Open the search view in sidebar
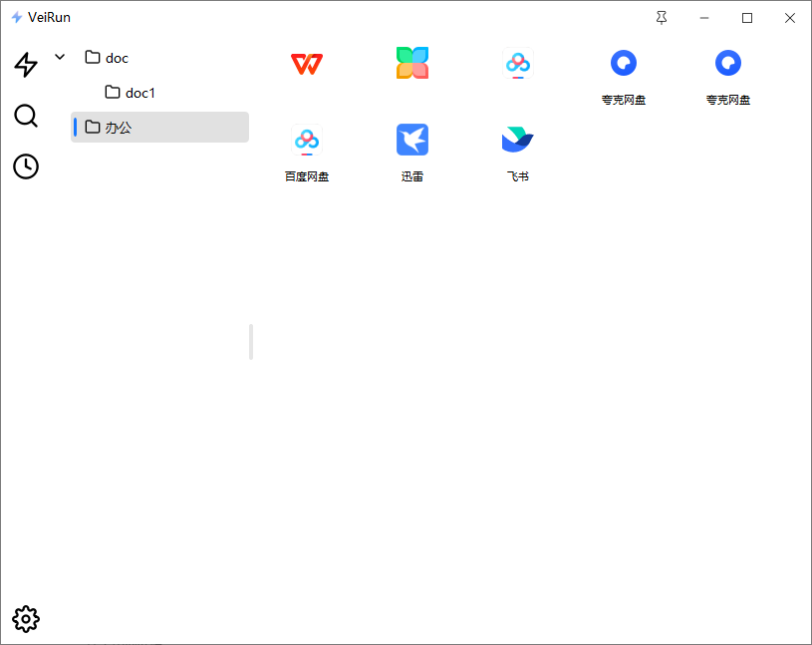Image resolution: width=812 pixels, height=645 pixels. (25, 116)
